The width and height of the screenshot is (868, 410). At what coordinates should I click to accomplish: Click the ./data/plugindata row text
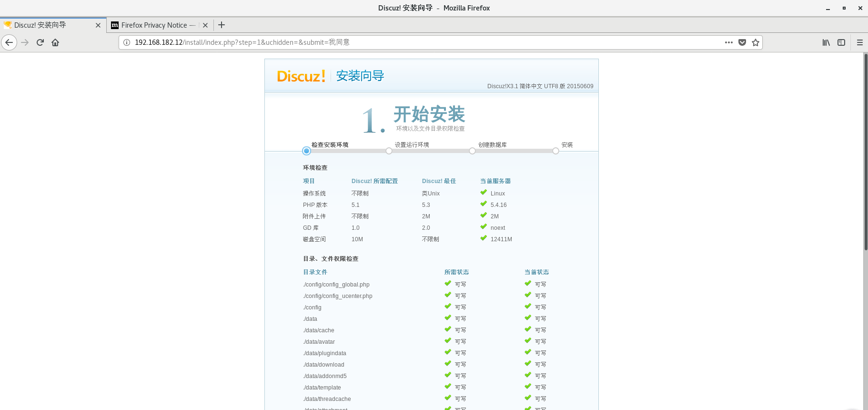324,353
